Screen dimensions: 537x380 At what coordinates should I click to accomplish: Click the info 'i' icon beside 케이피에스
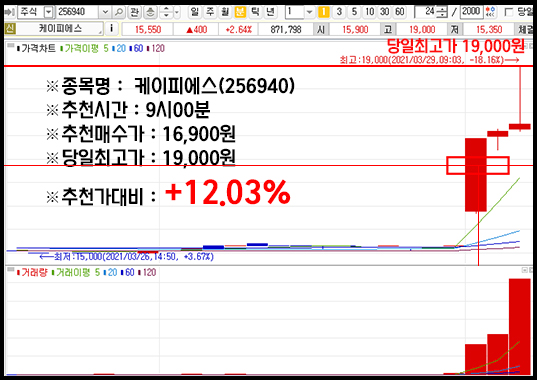click(111, 28)
